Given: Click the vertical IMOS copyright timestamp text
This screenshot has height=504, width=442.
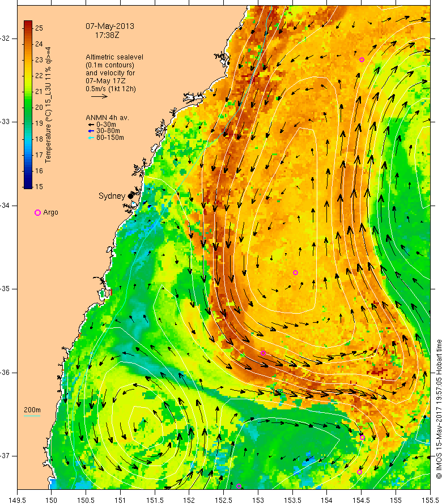Looking at the screenshot, I should [439, 409].
